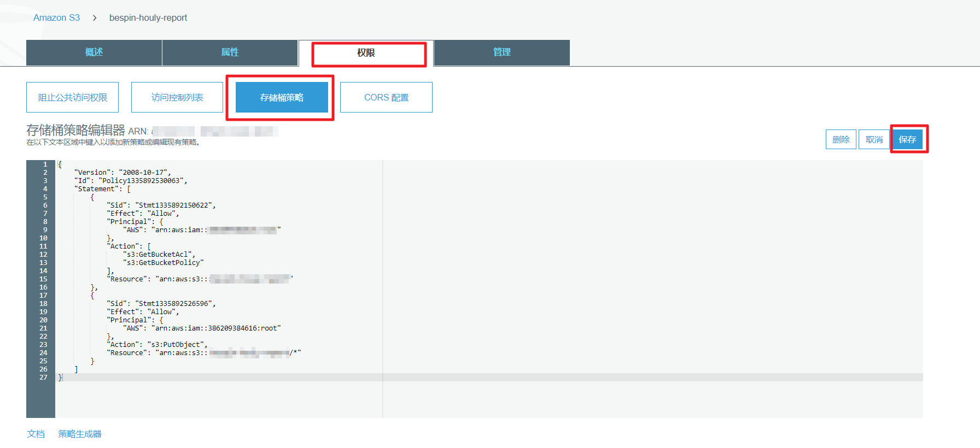980x448 pixels.
Task: Open 阻止公共访问权限 settings
Action: click(x=73, y=97)
